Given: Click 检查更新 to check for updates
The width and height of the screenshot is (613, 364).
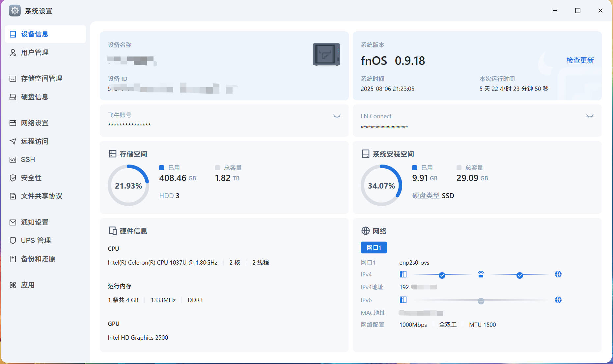Looking at the screenshot, I should (580, 60).
